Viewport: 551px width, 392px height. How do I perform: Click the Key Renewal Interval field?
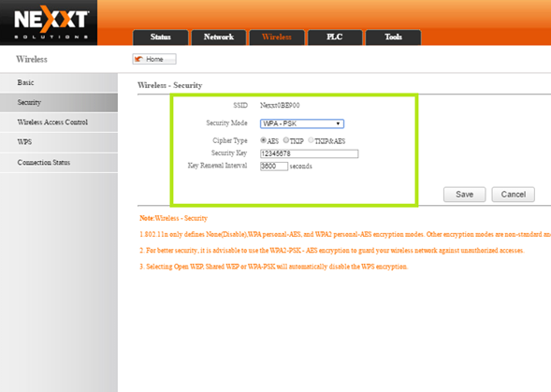(x=274, y=166)
